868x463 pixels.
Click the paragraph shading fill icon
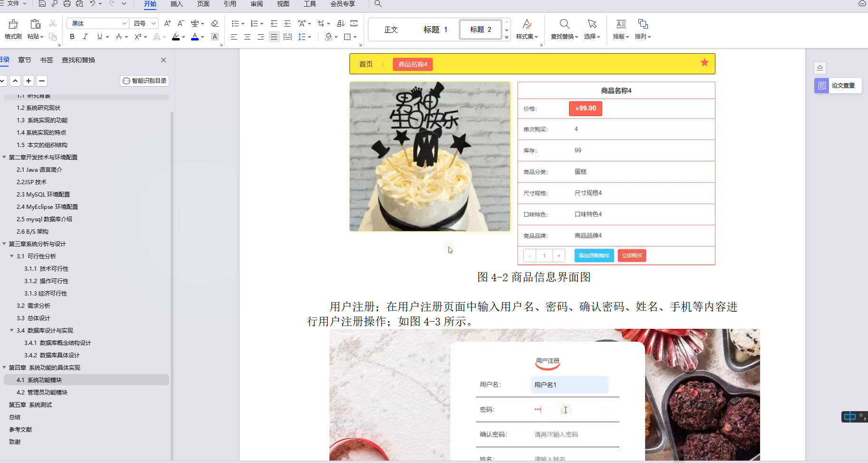328,37
